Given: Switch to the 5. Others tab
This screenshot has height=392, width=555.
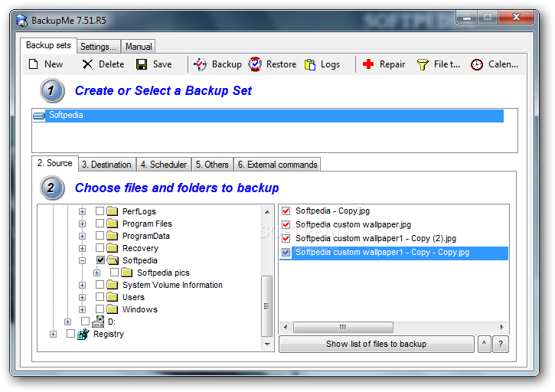Looking at the screenshot, I should tap(212, 165).
